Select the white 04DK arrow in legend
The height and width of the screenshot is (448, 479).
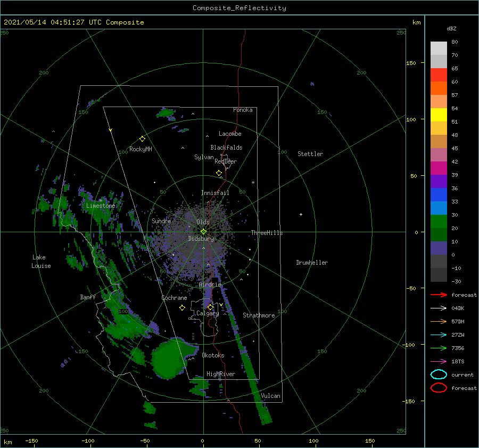click(x=439, y=308)
